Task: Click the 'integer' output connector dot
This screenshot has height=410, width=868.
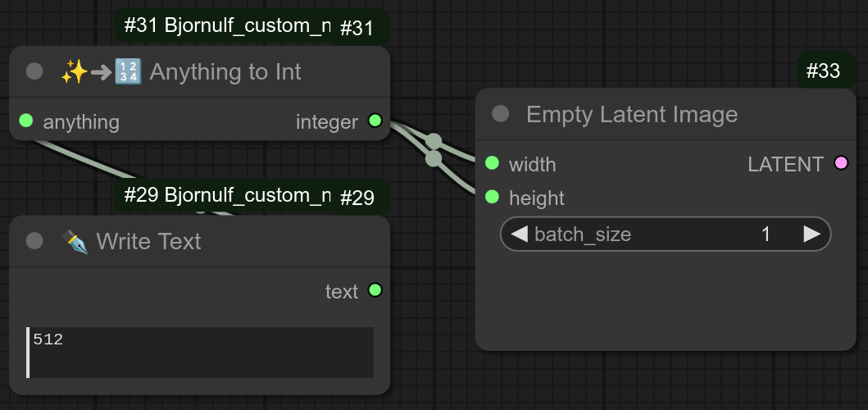Action: pos(375,121)
